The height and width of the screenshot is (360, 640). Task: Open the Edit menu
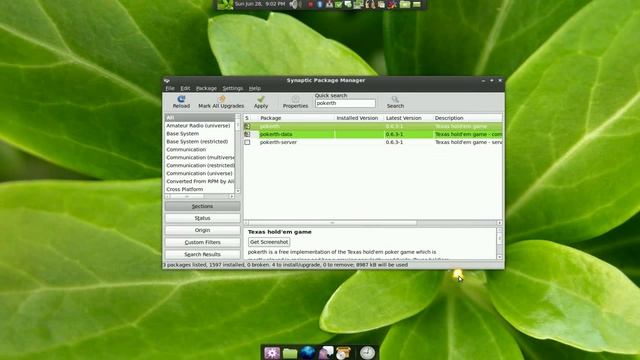[185, 88]
